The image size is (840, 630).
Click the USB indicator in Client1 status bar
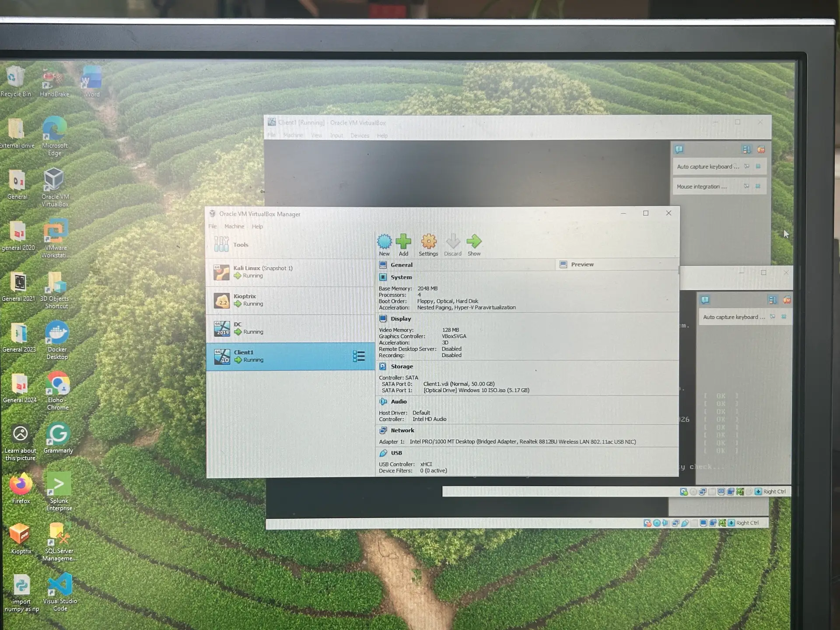click(685, 523)
